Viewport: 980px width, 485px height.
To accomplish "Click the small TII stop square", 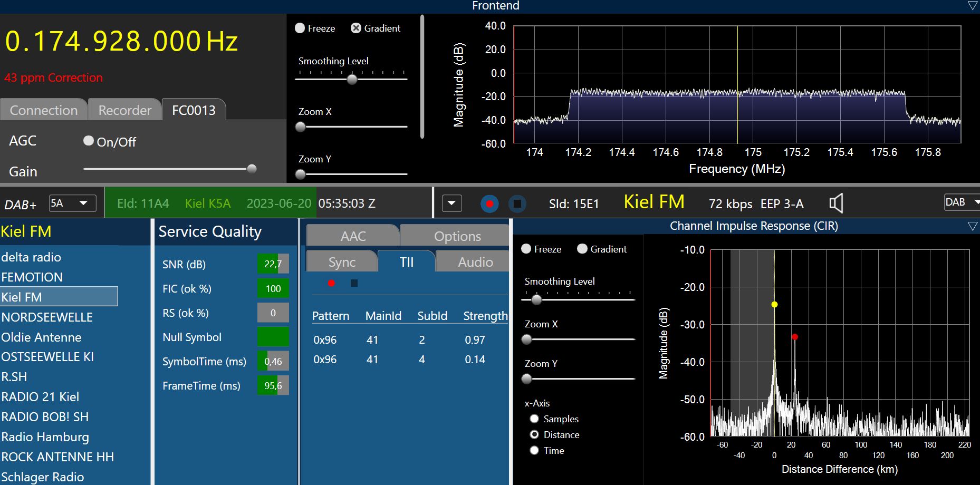I will 354,283.
